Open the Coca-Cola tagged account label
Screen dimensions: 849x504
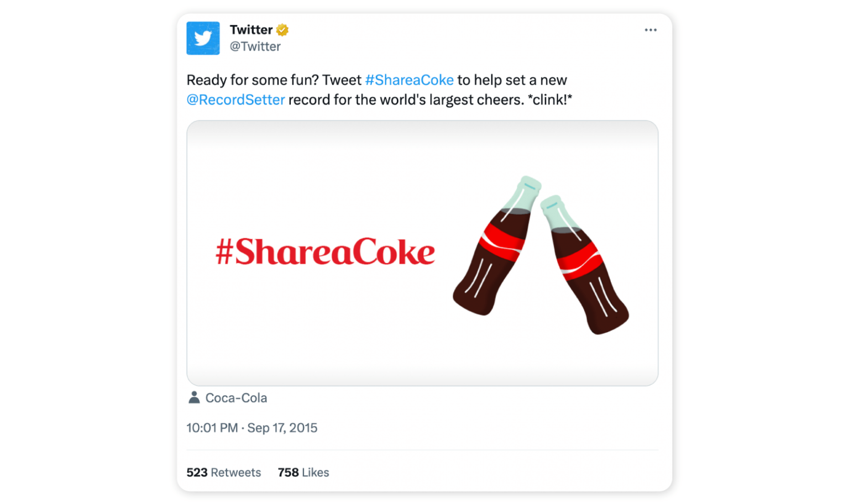236,398
